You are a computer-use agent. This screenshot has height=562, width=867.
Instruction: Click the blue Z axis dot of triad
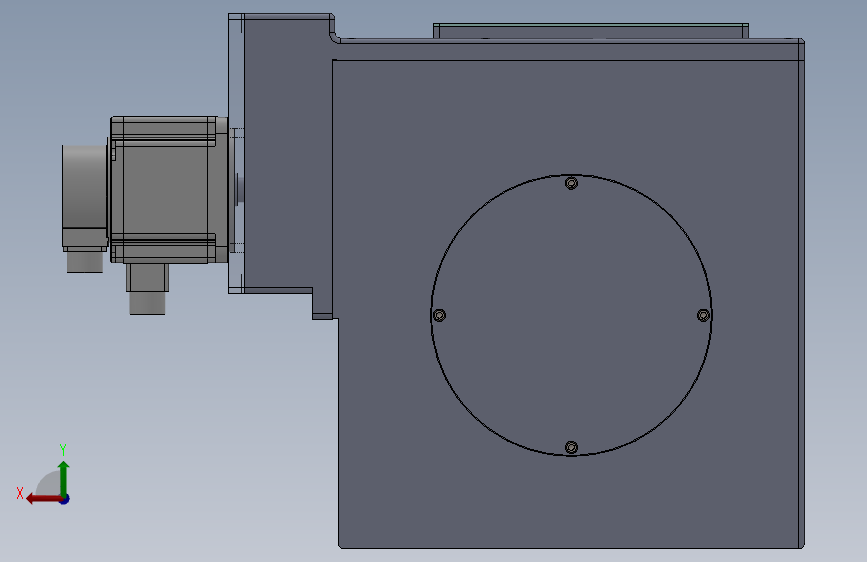(65, 499)
